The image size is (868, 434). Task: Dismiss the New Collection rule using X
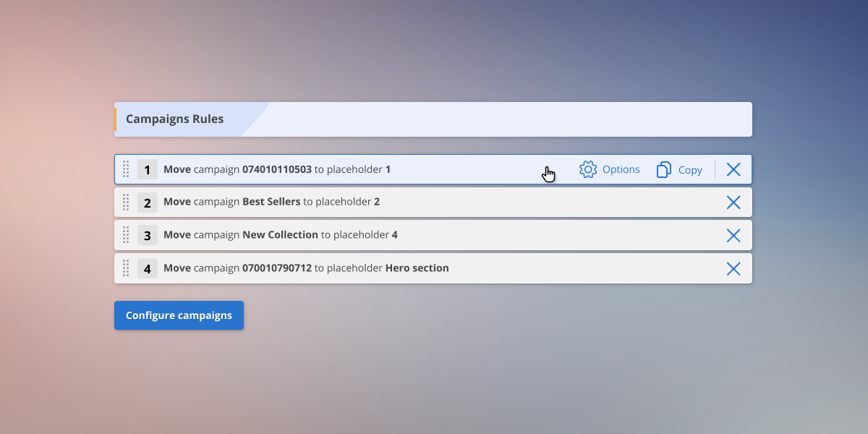coord(733,235)
